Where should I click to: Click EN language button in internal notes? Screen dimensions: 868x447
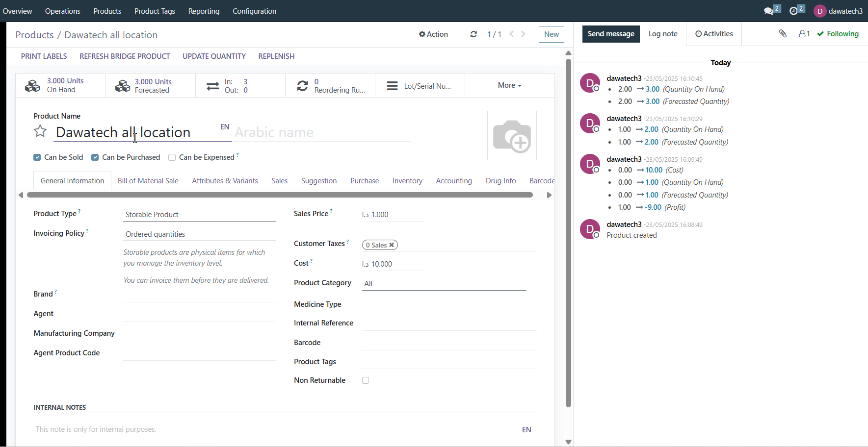526,430
